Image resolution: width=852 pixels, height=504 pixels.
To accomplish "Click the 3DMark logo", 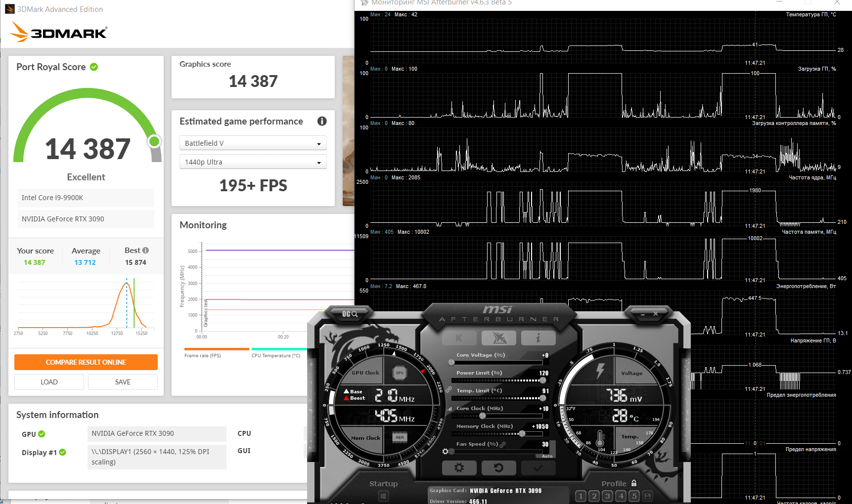I will (58, 32).
